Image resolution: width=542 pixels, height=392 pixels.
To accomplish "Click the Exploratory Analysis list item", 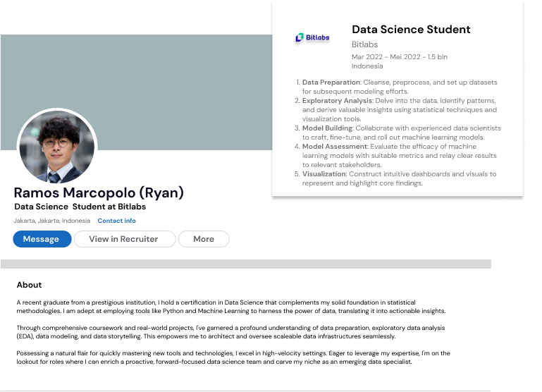I will point(398,109).
